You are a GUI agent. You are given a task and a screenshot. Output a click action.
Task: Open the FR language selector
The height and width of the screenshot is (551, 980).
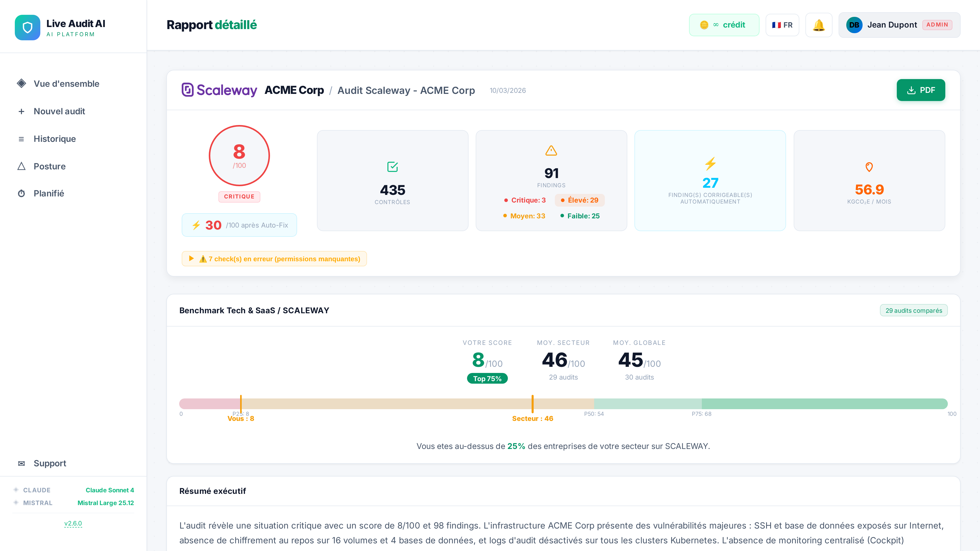point(782,25)
